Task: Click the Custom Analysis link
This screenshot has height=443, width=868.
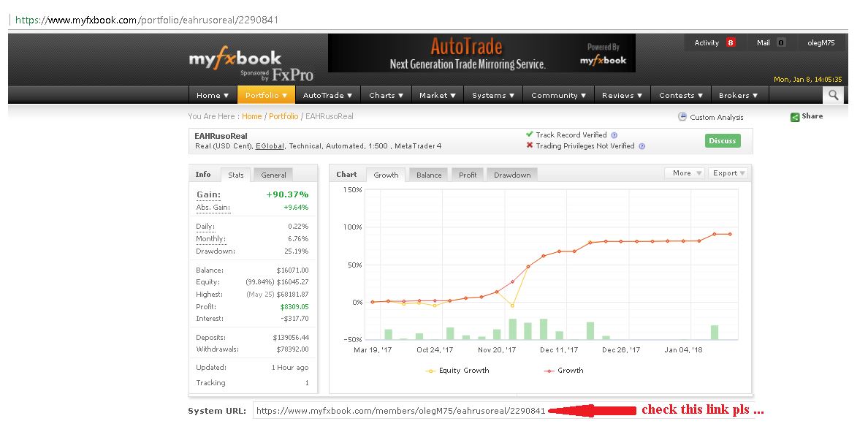Action: [x=717, y=118]
